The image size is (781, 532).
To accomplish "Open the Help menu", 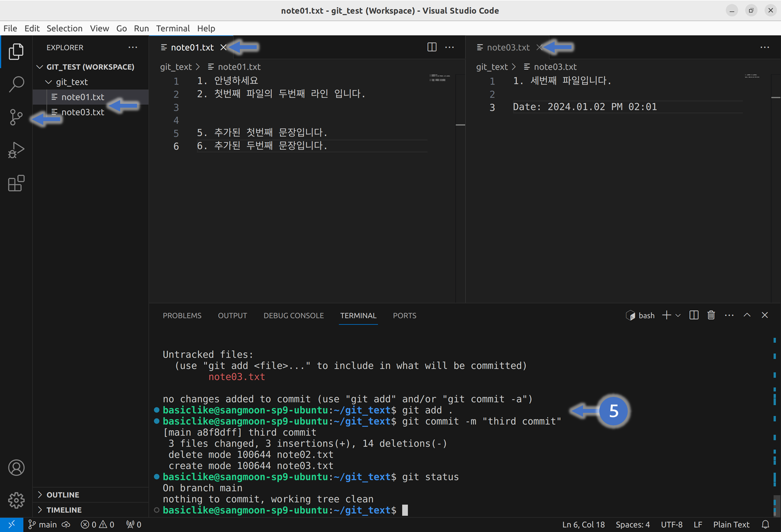I will (x=206, y=28).
